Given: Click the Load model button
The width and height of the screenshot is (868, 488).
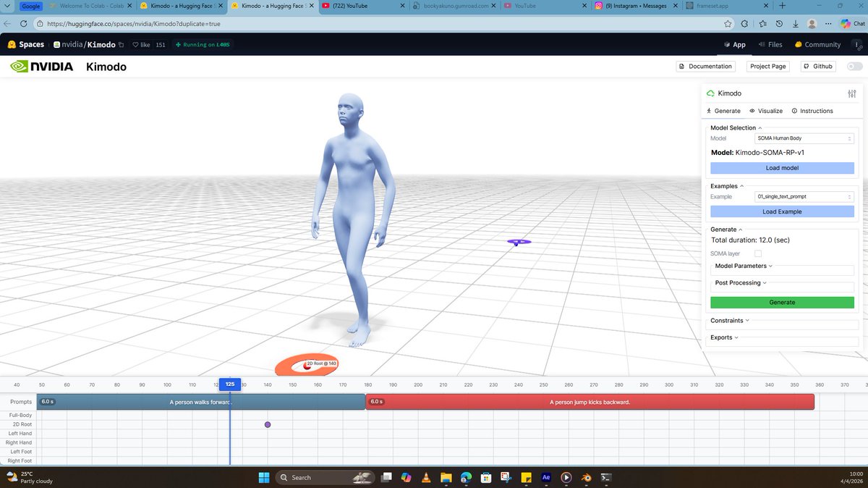Looking at the screenshot, I should [x=782, y=168].
